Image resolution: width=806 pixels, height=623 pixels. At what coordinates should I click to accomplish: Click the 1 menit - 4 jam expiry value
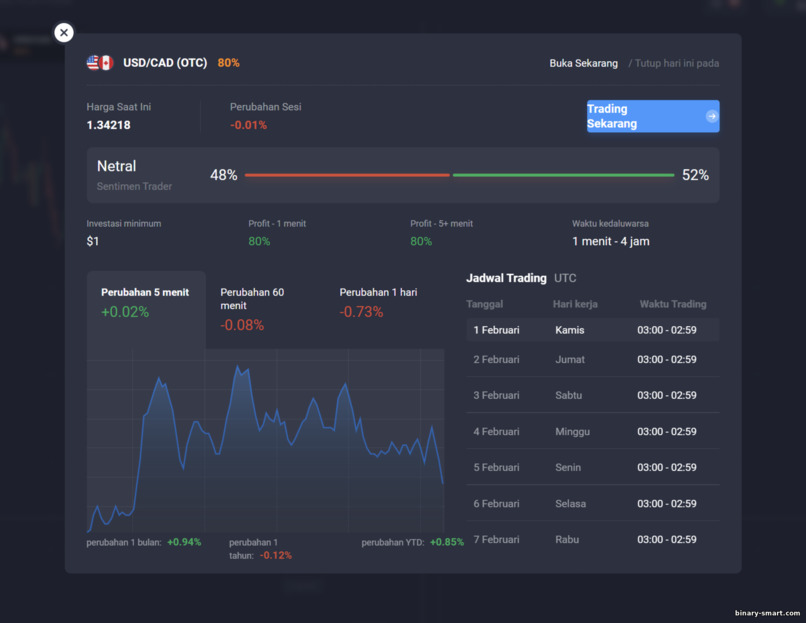611,241
